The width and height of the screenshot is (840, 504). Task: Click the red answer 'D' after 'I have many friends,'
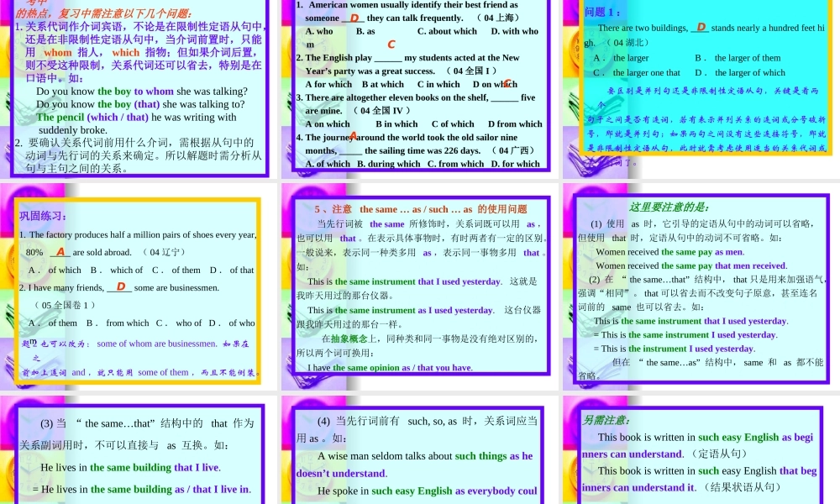coord(120,287)
